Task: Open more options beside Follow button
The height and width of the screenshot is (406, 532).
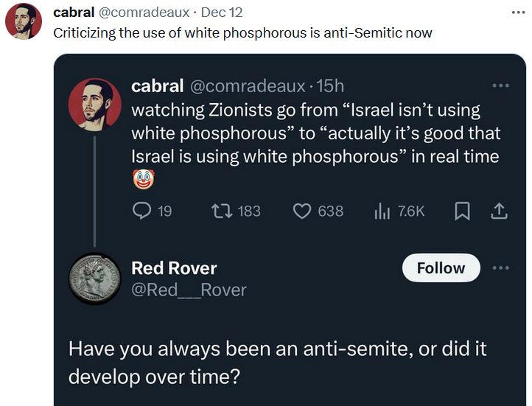Action: [x=501, y=267]
